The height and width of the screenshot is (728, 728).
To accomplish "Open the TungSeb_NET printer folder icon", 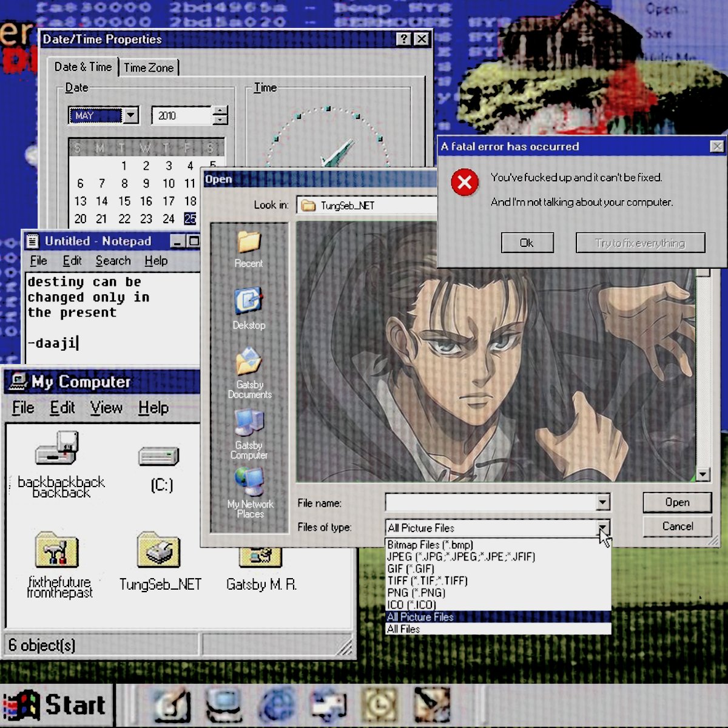I will click(x=158, y=550).
